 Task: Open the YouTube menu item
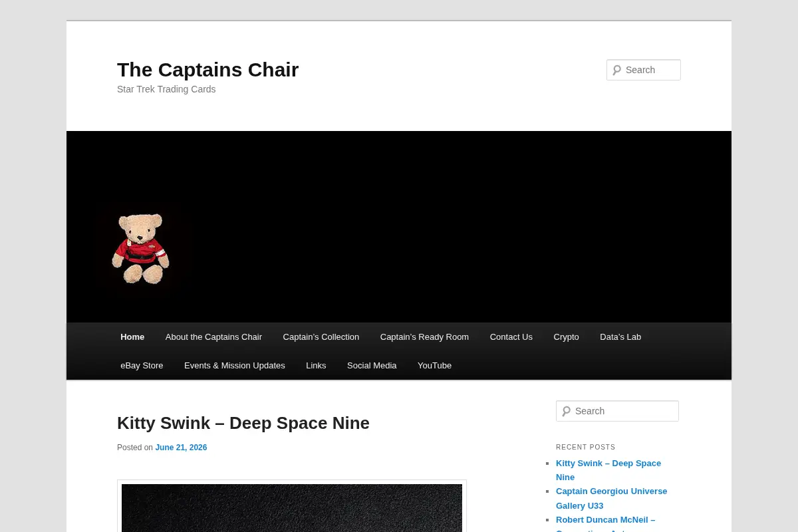point(434,366)
